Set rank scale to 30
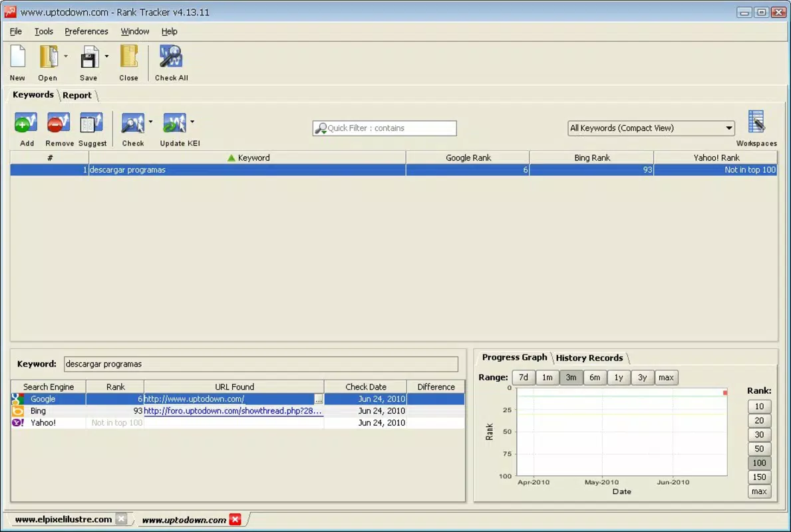This screenshot has height=532, width=791. coord(759,435)
